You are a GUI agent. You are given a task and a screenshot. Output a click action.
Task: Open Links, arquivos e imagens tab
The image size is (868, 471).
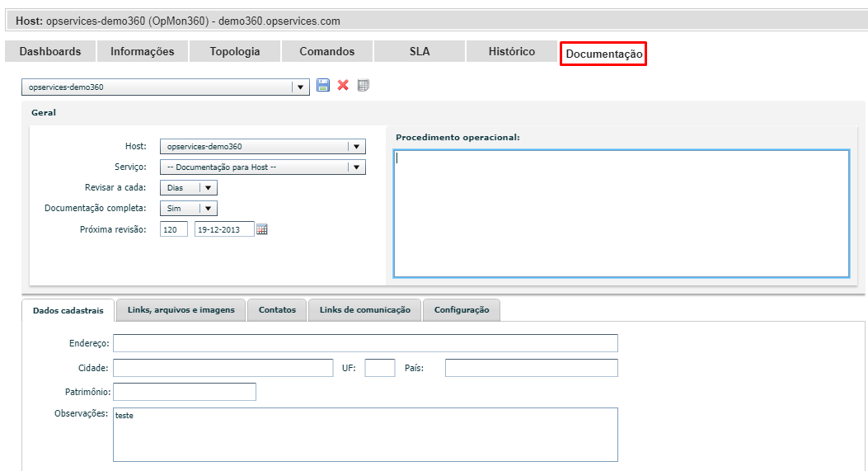181,310
